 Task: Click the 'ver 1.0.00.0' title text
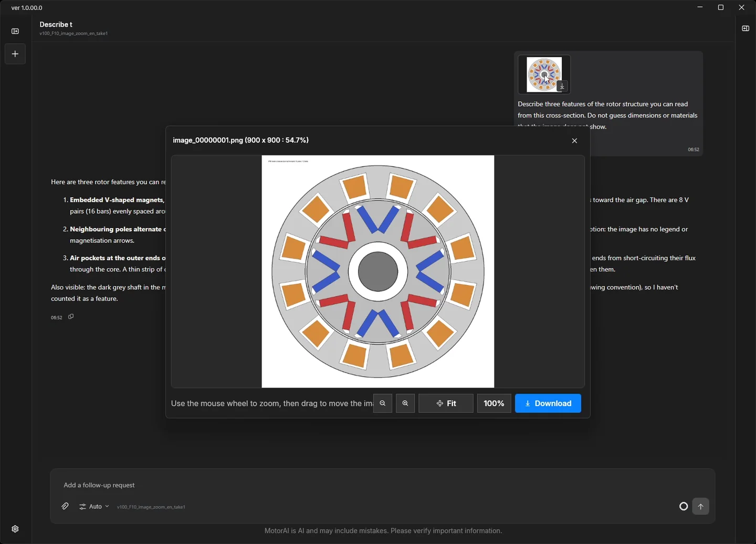click(x=27, y=8)
